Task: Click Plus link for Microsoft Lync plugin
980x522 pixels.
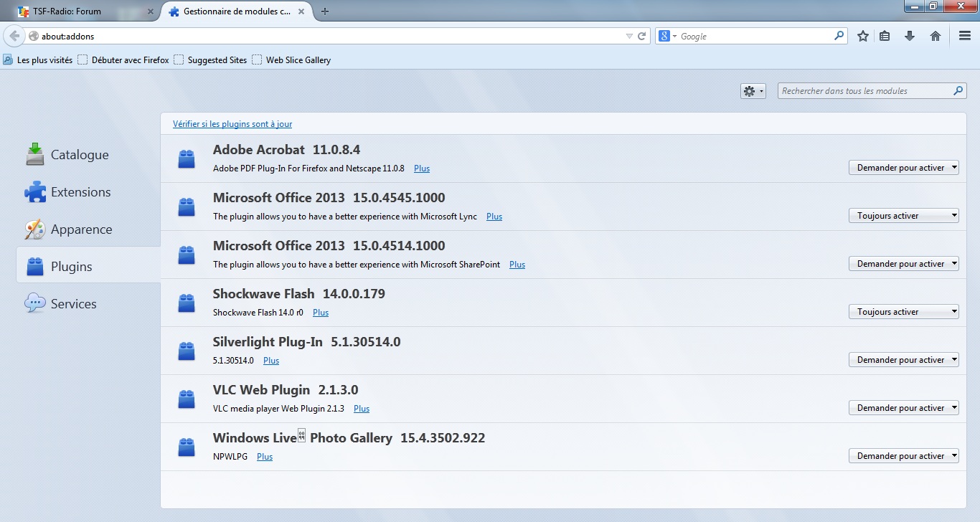Action: coord(494,217)
